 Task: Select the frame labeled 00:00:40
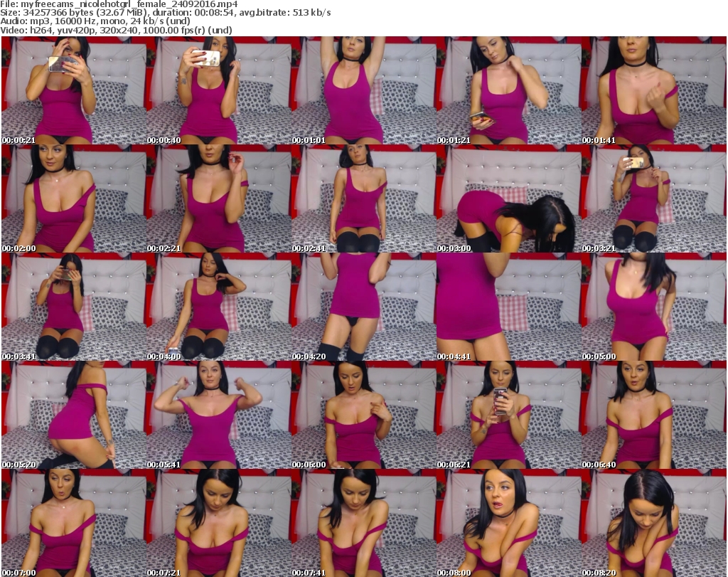click(218, 90)
